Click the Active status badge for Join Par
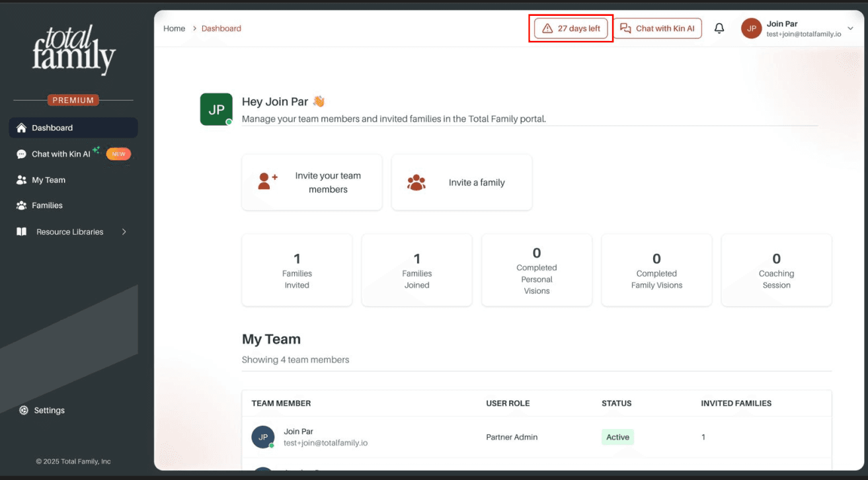The image size is (868, 480). pos(617,437)
